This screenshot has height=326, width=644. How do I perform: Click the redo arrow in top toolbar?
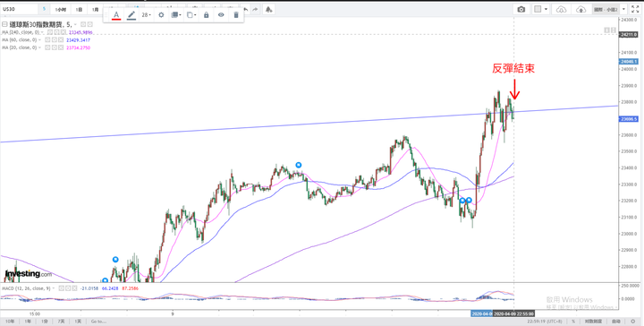coord(256,9)
